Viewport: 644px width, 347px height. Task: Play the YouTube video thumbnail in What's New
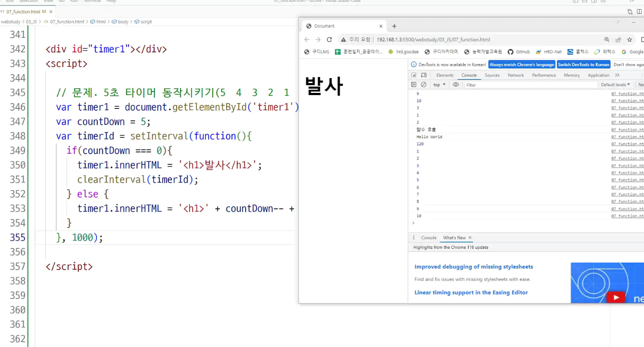pos(616,297)
